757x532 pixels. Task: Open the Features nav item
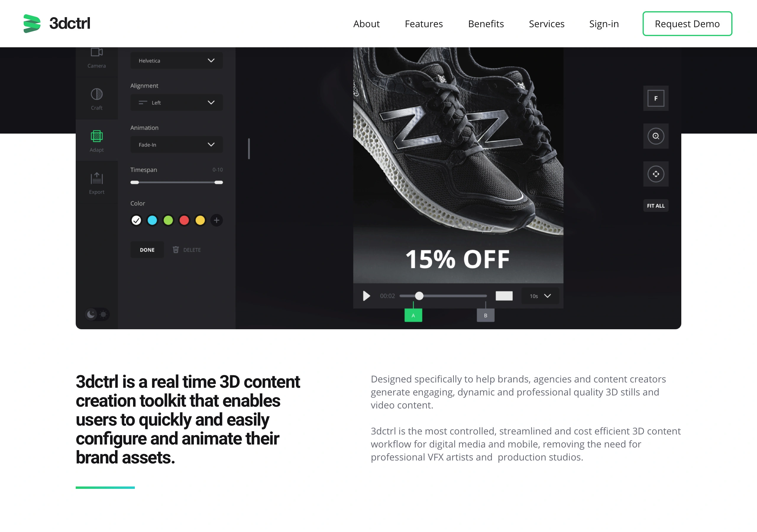pos(424,24)
